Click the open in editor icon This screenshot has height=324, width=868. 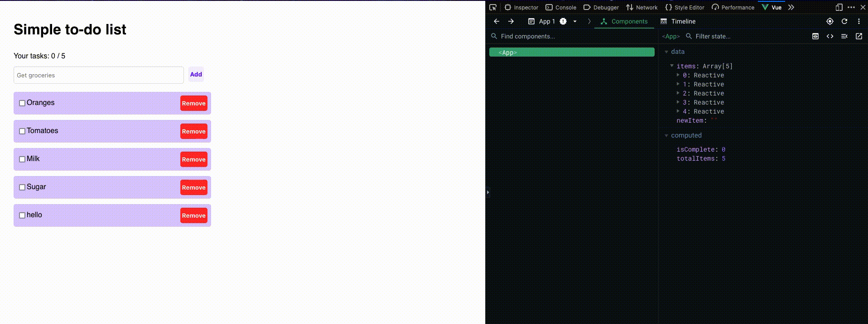point(858,36)
